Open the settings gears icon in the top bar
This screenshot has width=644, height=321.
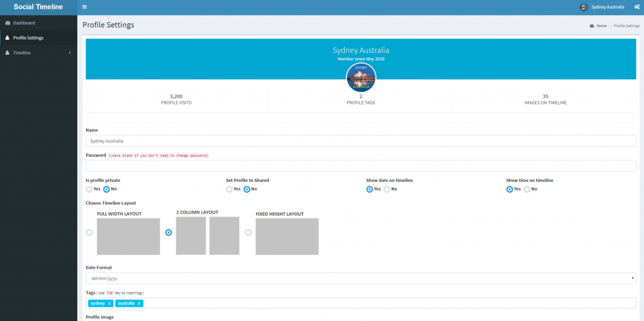tap(636, 7)
